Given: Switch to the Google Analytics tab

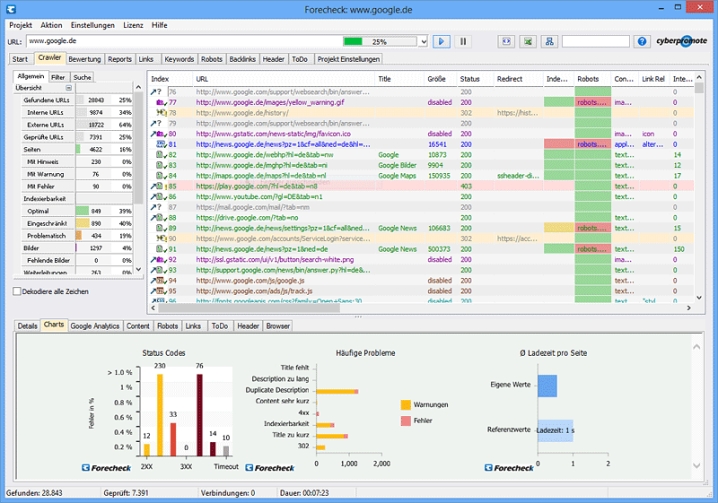Looking at the screenshot, I should pyautogui.click(x=95, y=326).
